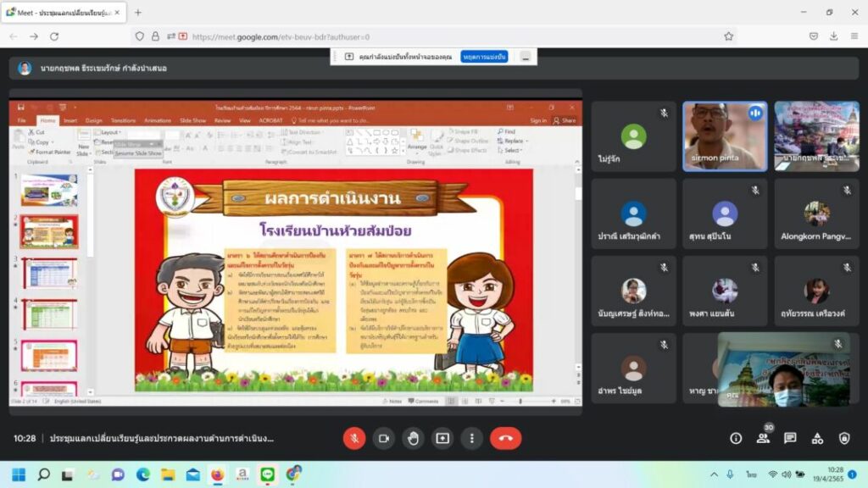Open File Explorer from taskbar

168,474
